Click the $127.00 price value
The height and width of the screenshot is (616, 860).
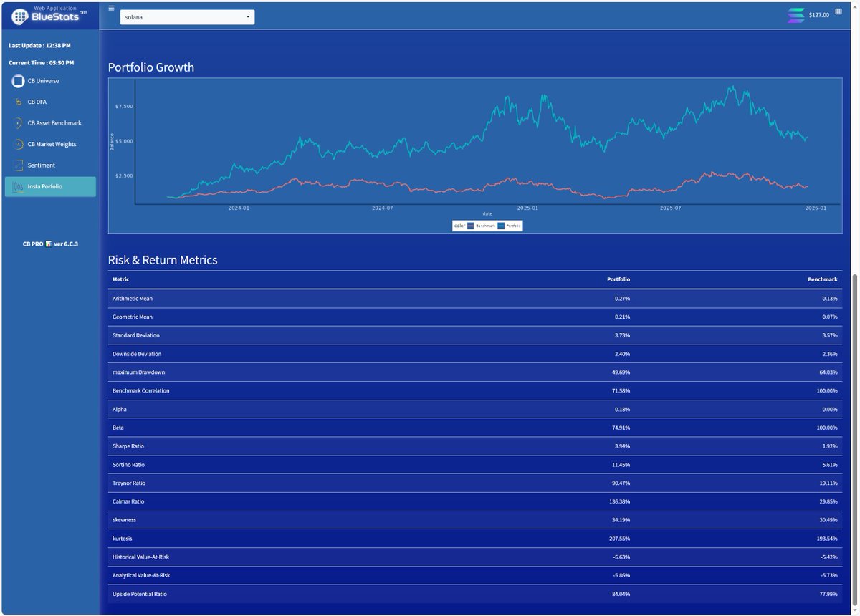[819, 15]
